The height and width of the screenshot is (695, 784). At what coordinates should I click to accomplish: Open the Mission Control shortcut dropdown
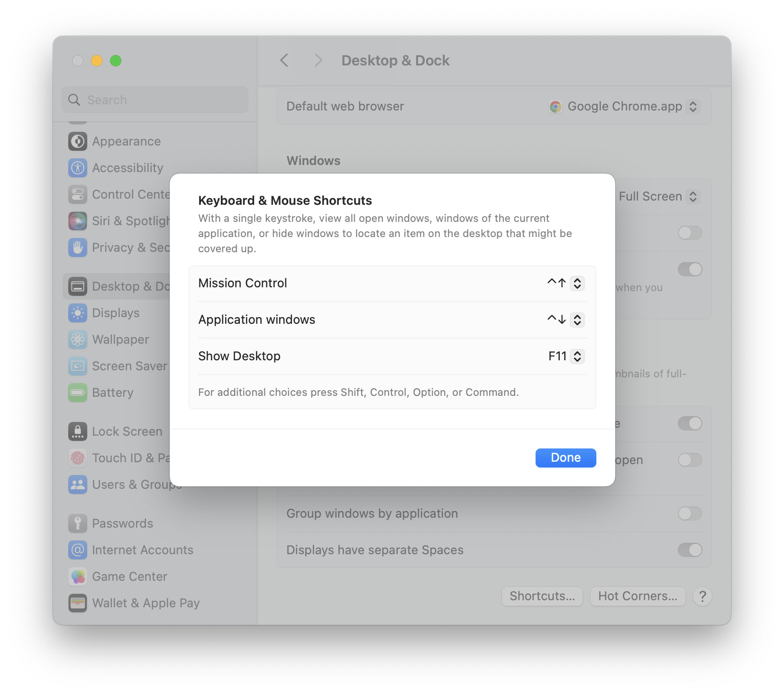(x=577, y=283)
